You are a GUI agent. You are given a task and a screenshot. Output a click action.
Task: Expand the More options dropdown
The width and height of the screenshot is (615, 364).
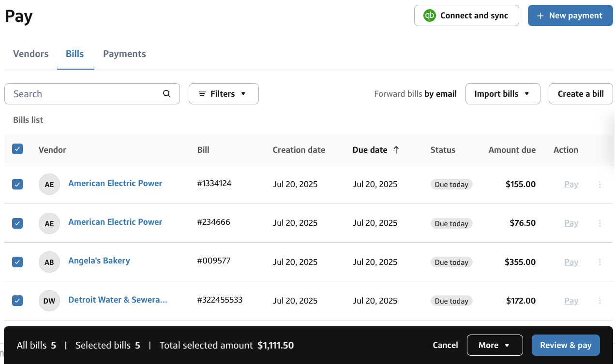pos(494,345)
